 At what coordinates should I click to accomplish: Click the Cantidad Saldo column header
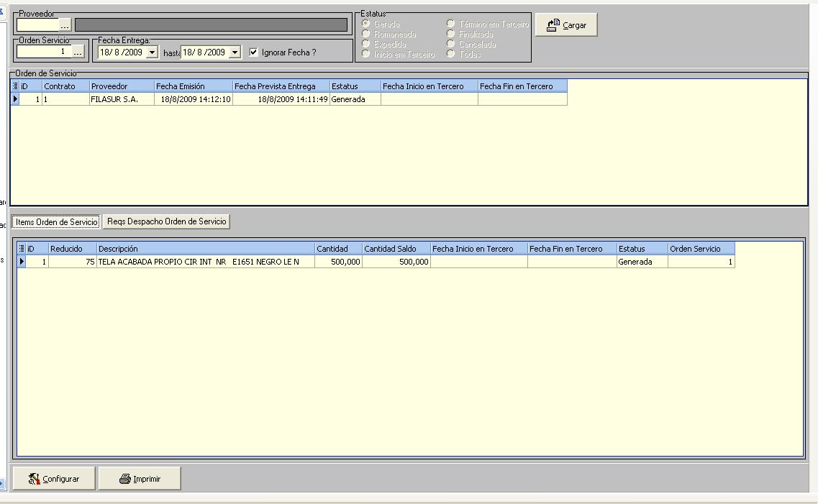(x=396, y=249)
